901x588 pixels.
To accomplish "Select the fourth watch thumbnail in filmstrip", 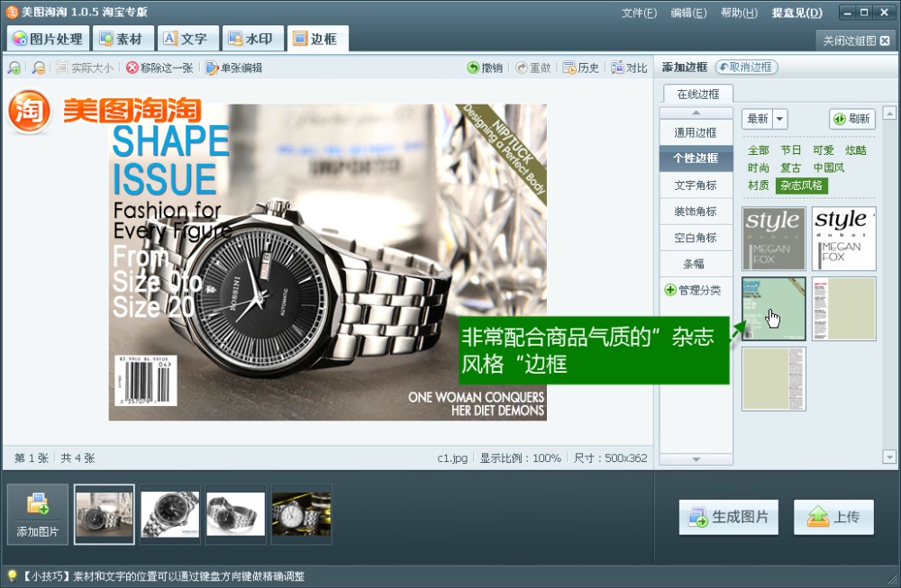I will tap(301, 514).
